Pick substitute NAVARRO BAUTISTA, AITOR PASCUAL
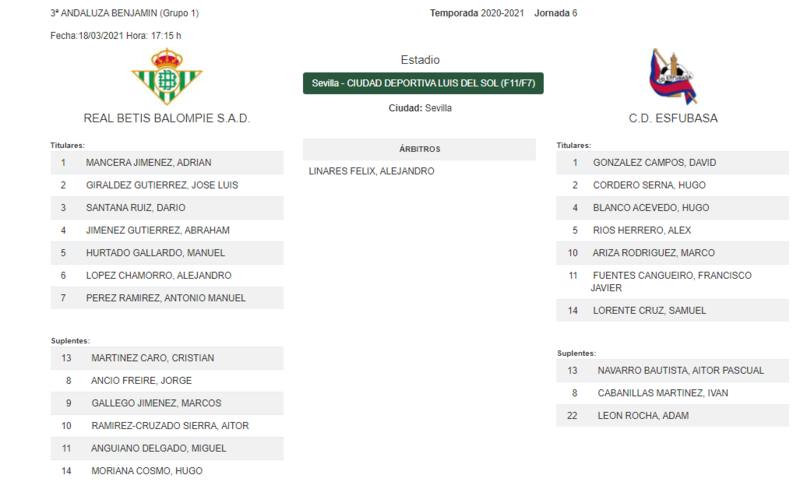This screenshot has width=800, height=496. click(672, 370)
